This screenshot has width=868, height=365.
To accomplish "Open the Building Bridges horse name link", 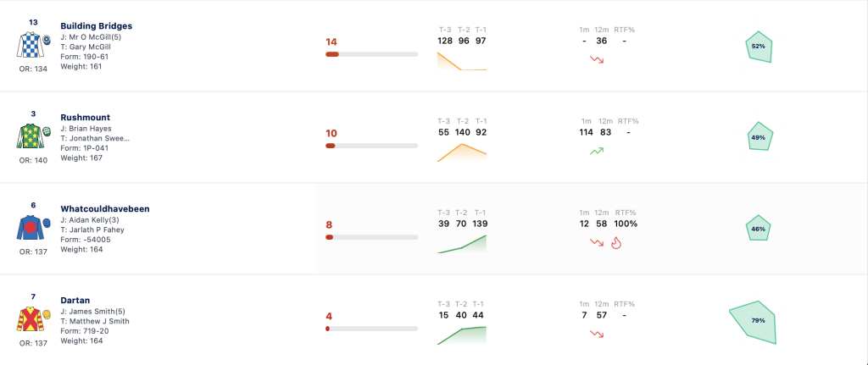I will tap(97, 26).
